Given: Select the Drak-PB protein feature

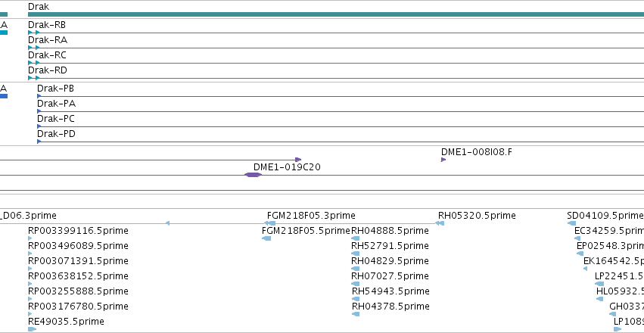Looking at the screenshot, I should coord(341,96).
